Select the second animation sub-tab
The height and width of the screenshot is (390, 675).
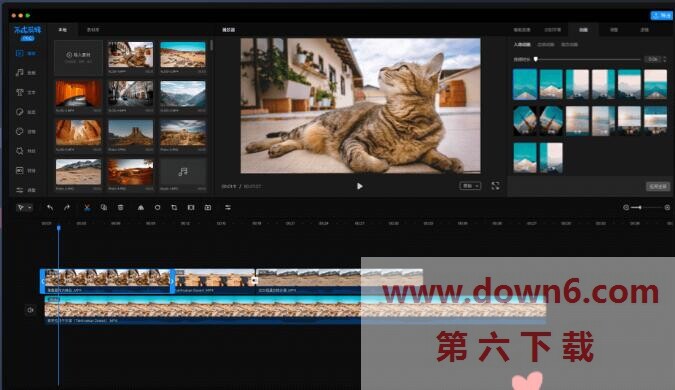point(545,44)
